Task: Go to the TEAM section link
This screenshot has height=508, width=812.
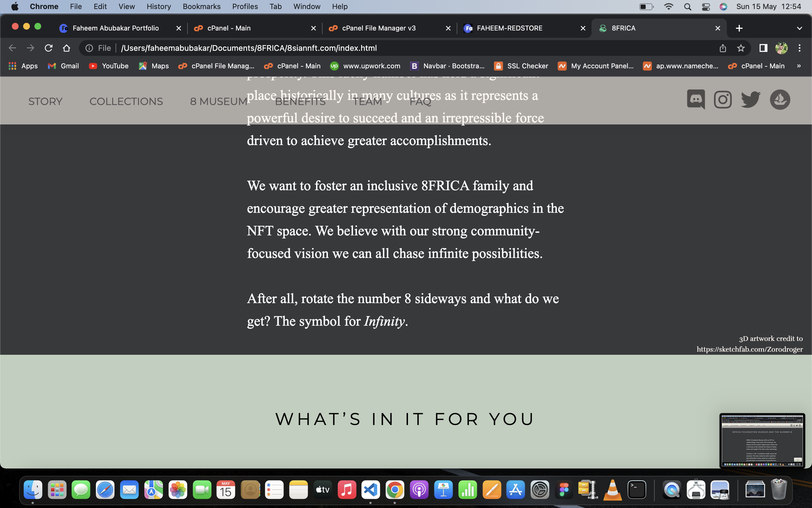Action: point(367,102)
